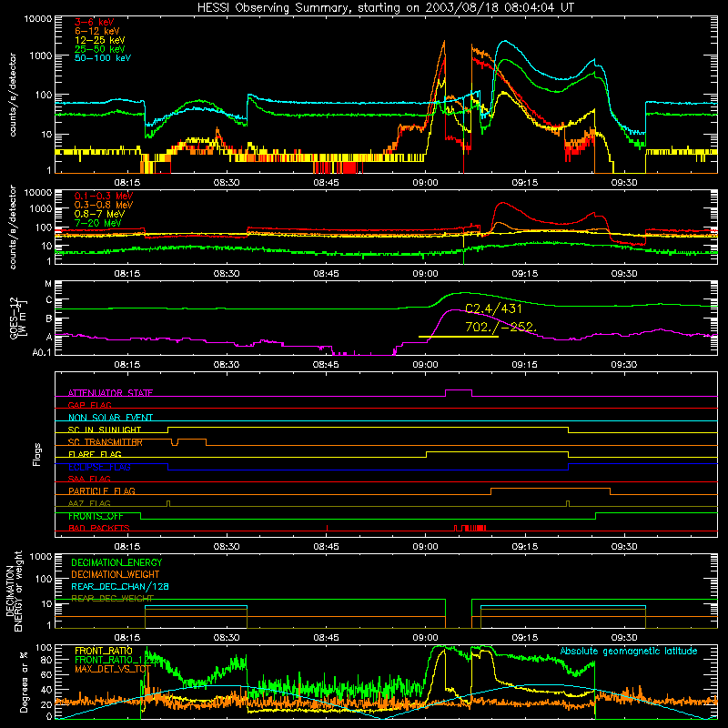This screenshot has height=728, width=728.
Task: Select the SC_TRANSMITTER flag label
Action: pyautogui.click(x=105, y=442)
